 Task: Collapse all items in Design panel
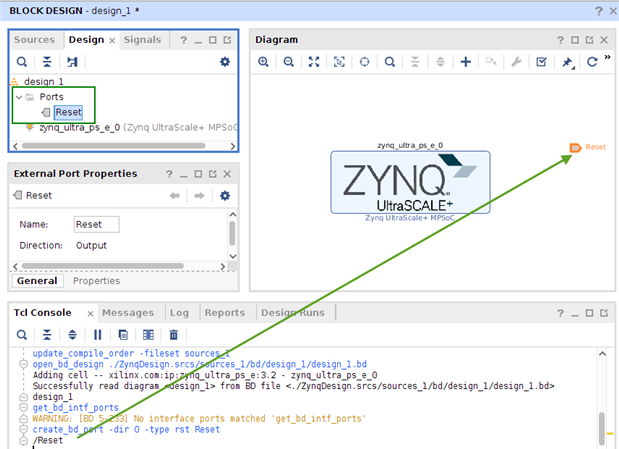(47, 62)
